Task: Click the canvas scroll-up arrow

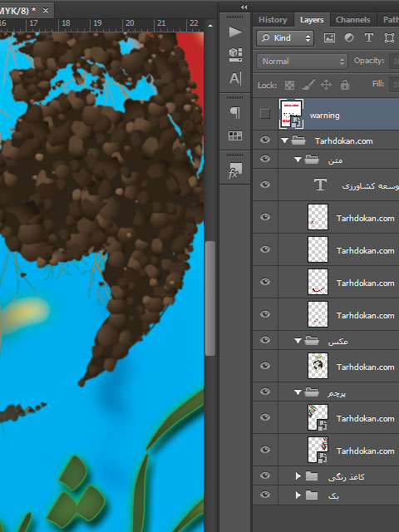Action: [210, 25]
